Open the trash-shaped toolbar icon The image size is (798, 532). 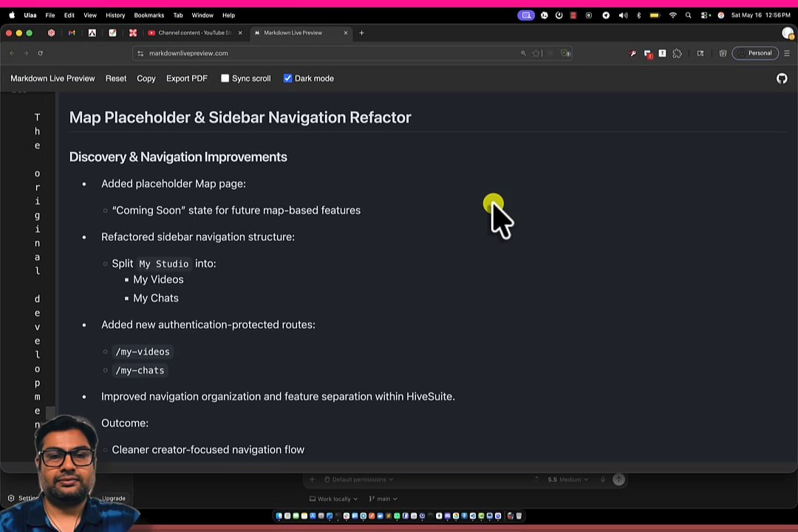[723, 53]
